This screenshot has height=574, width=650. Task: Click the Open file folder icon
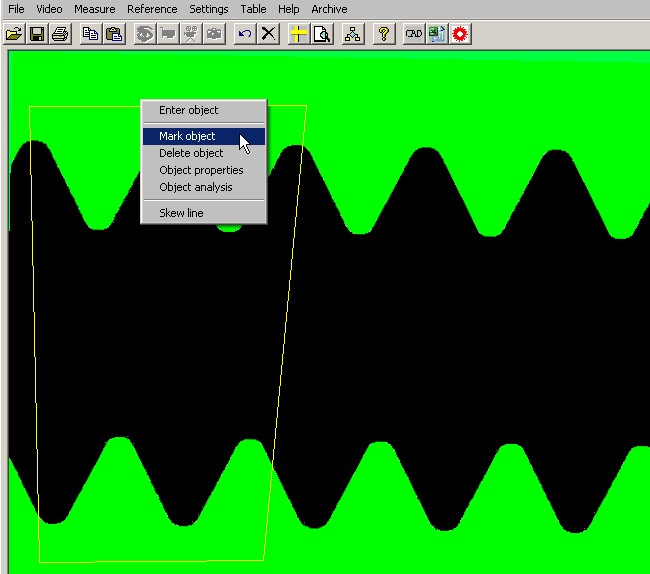click(x=13, y=34)
